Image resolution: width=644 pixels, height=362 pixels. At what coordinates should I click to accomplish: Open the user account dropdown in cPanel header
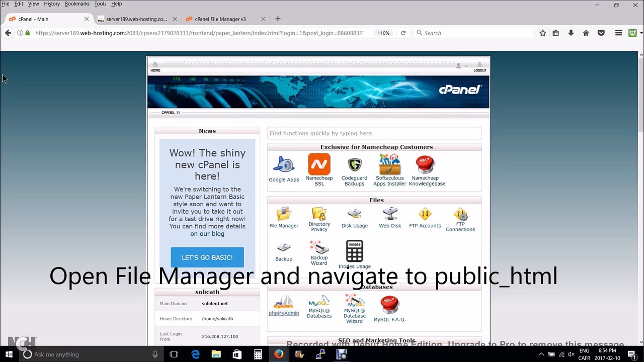click(461, 66)
